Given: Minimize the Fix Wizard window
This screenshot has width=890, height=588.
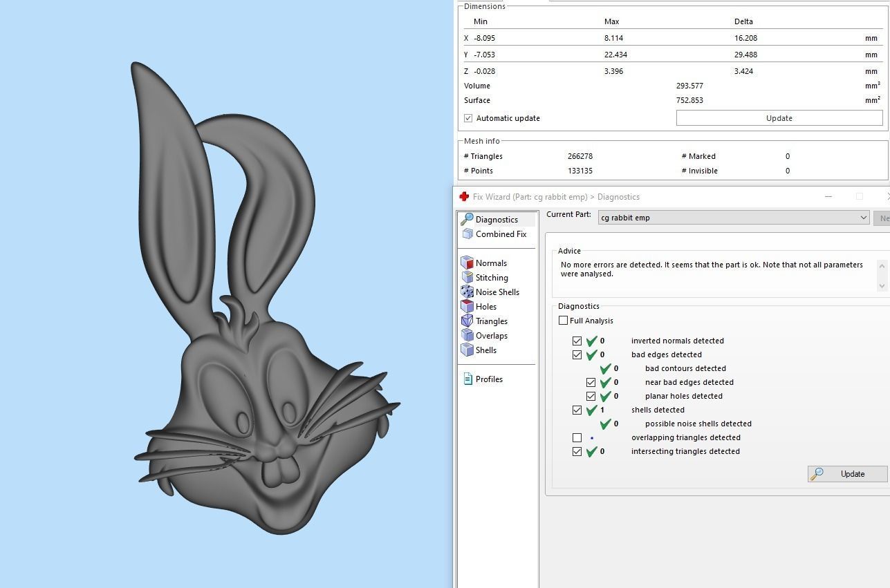Looking at the screenshot, I should 828,197.
